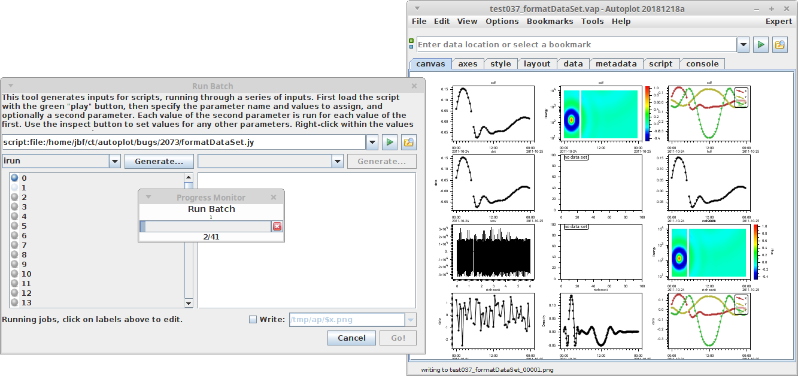Screen dimensions: 798x376
Task: Click the top-left line plot thumbnail on canvas
Action: click(493, 113)
